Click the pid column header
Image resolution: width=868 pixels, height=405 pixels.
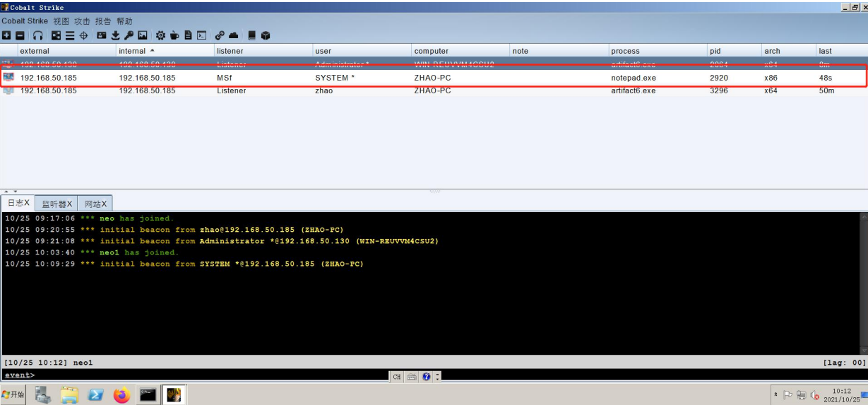pos(734,51)
